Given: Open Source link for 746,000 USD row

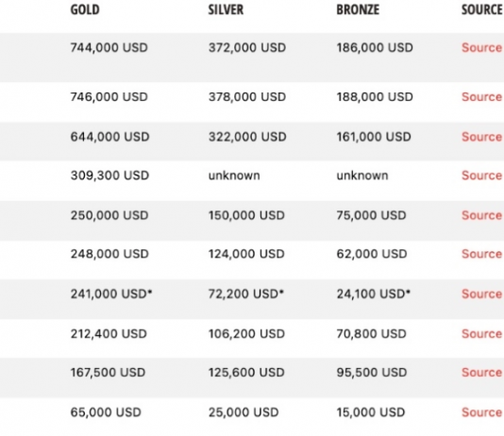Looking at the screenshot, I should [x=481, y=97].
